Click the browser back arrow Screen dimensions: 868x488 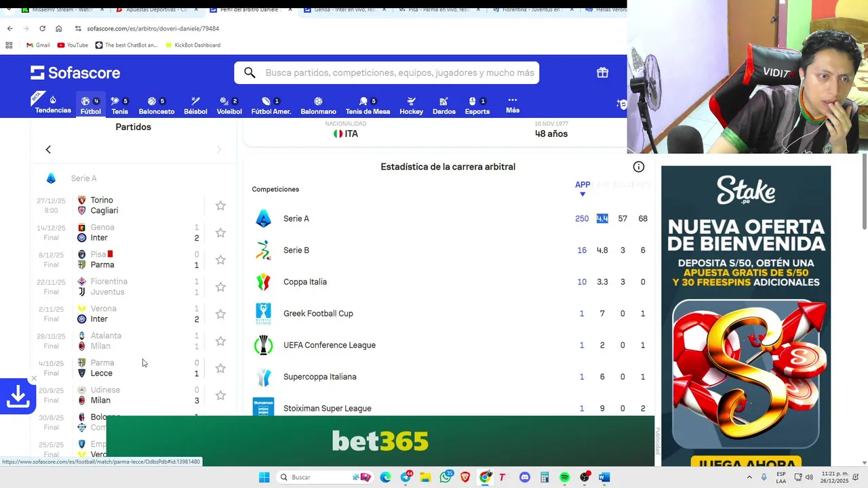coord(9,28)
